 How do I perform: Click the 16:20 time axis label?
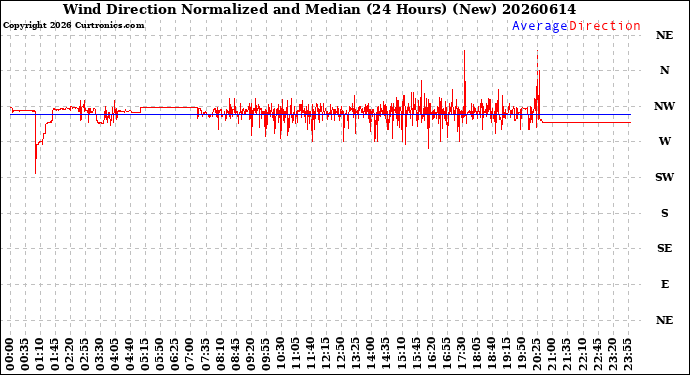tap(431, 354)
